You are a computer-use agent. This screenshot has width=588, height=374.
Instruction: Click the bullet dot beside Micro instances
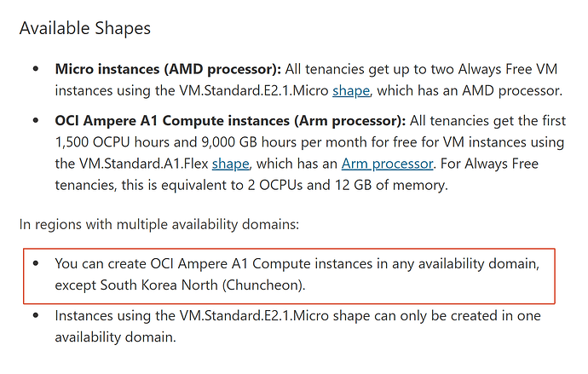(x=36, y=69)
